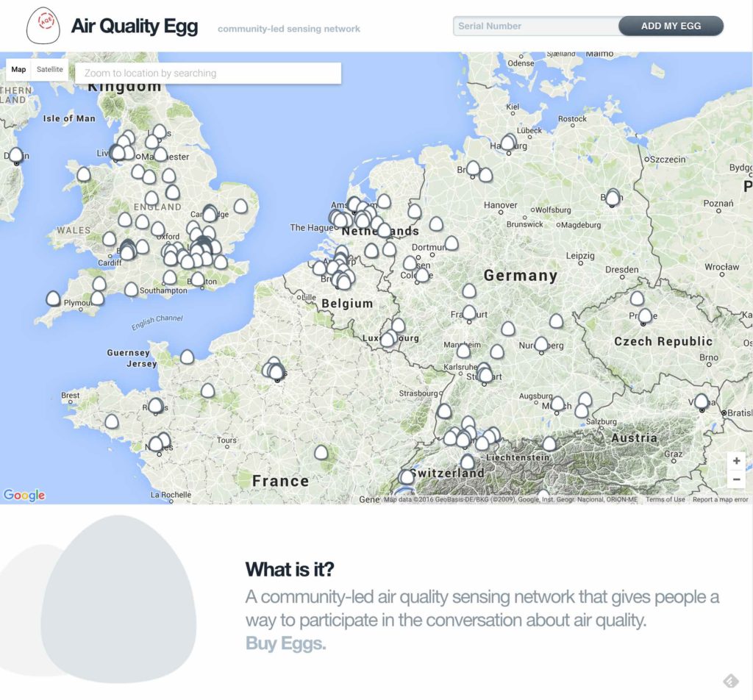This screenshot has height=700, width=753.
Task: Zoom in with the map plus button
Action: [736, 461]
